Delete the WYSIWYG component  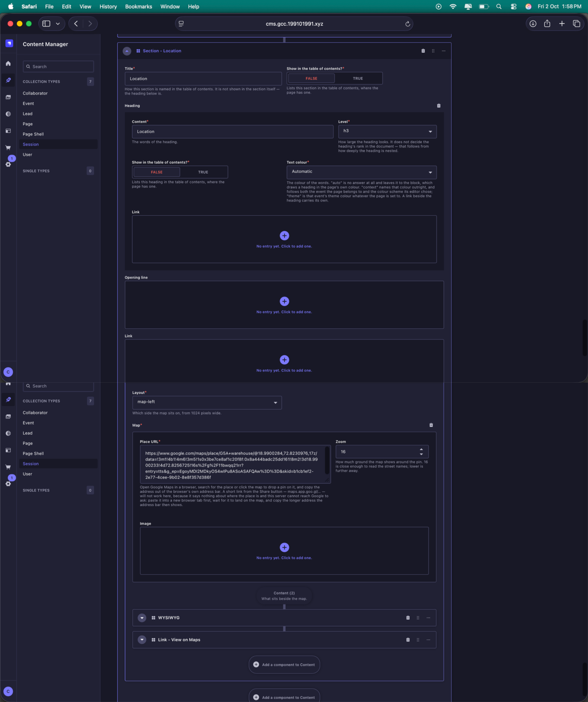(x=408, y=617)
